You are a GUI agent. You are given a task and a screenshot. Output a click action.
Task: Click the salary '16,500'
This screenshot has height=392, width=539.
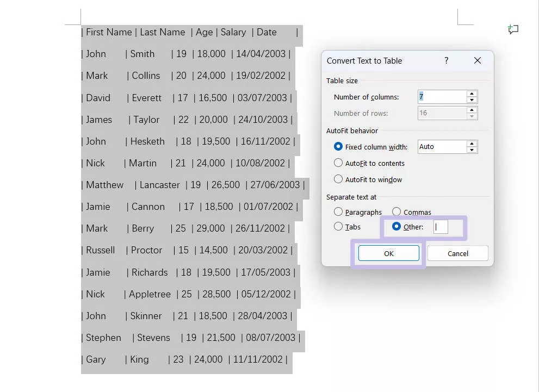[x=213, y=98]
